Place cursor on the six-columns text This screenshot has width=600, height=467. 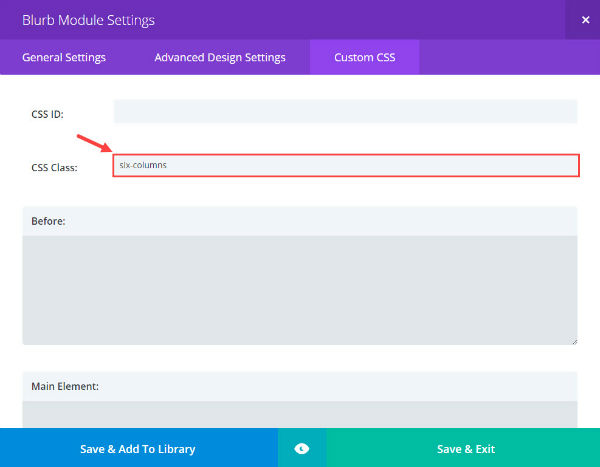[x=143, y=165]
